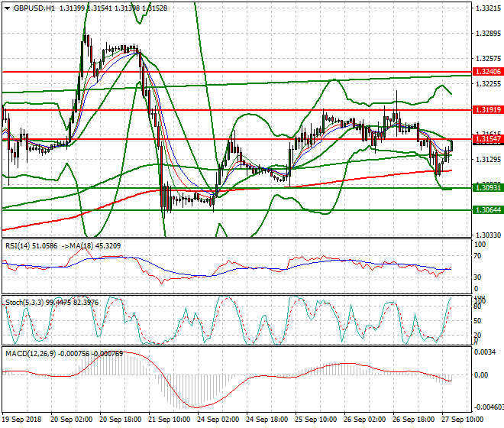
Task: Select the 1.33215 price axis value
Action: [x=488, y=8]
